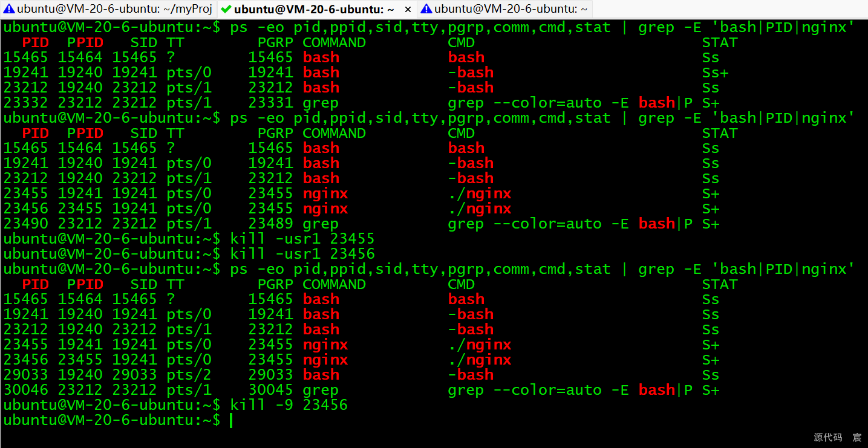Click the PGRP value 23489
Screen dimensions: 868x448
(270, 224)
